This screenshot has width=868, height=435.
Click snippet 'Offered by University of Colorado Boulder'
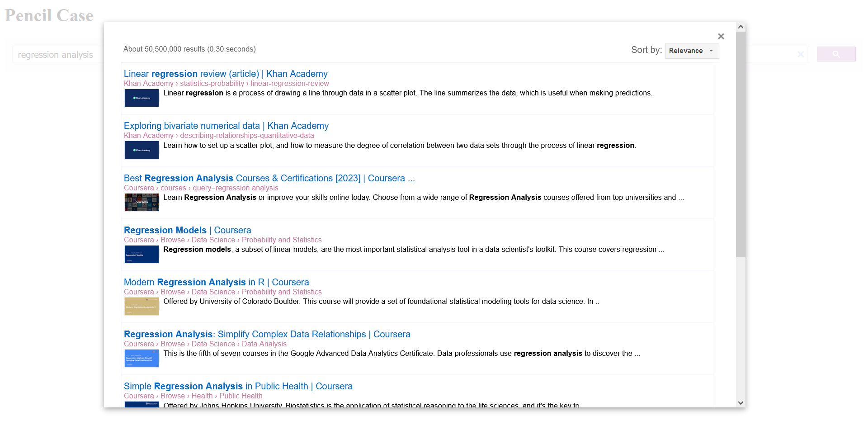click(x=381, y=302)
